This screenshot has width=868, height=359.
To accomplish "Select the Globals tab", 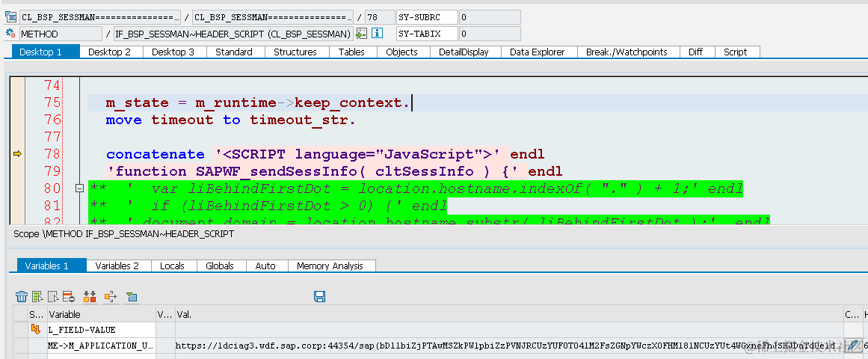I will (220, 266).
